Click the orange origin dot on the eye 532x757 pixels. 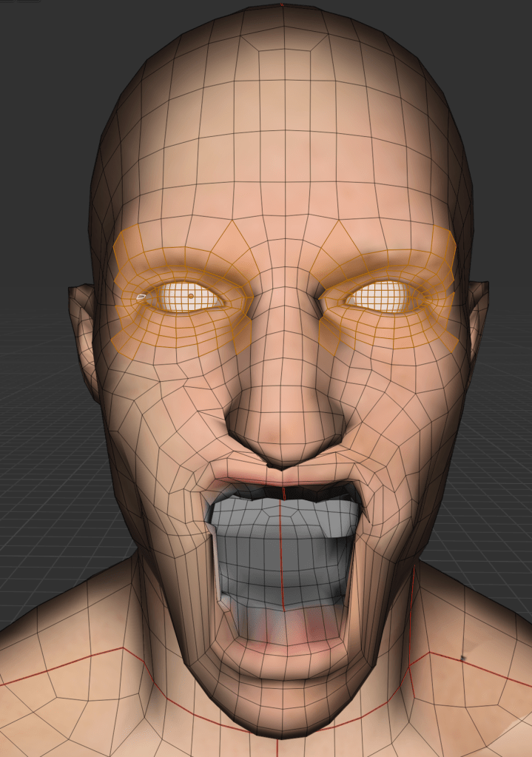[191, 295]
